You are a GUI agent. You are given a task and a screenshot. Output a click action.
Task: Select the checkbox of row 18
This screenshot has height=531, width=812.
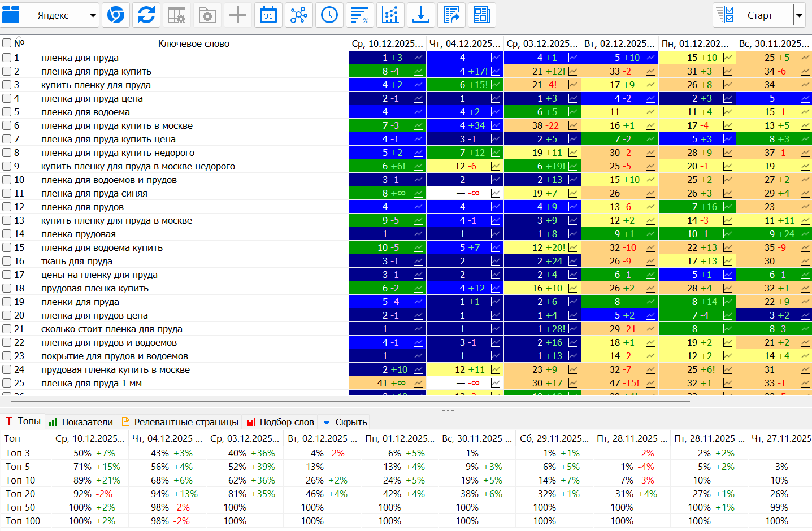7,288
